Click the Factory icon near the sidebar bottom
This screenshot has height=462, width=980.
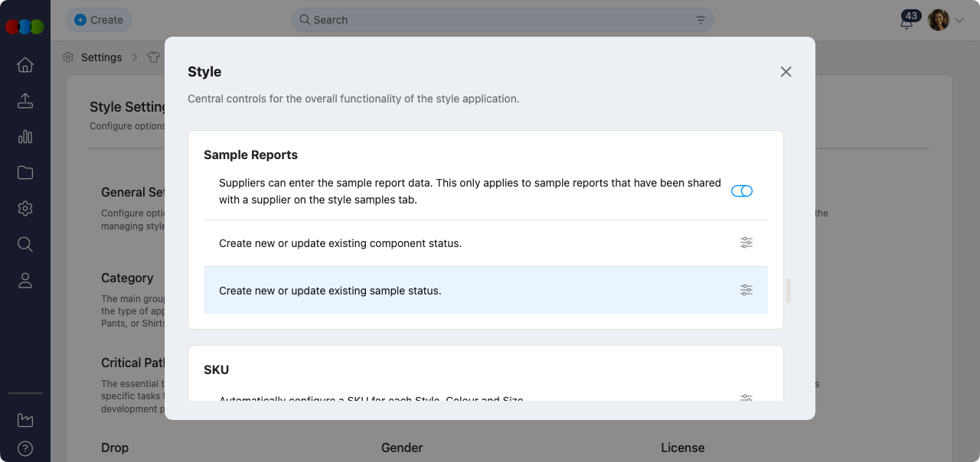pos(24,419)
